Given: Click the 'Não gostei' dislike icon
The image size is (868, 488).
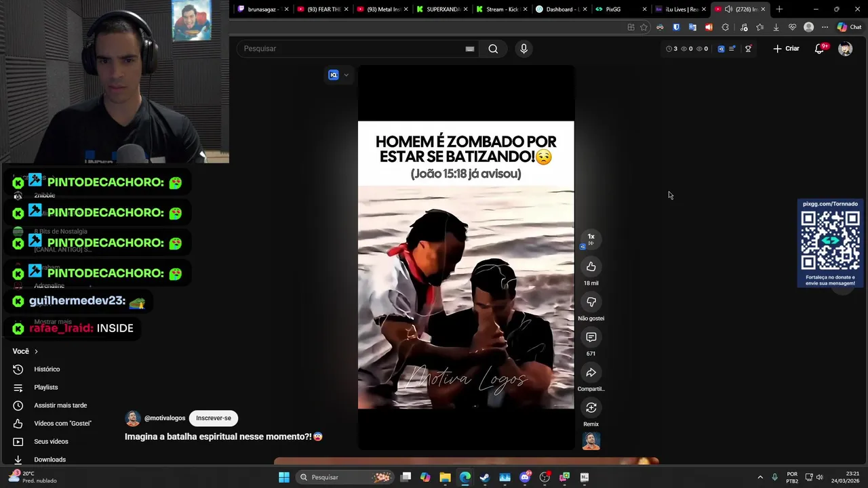Looking at the screenshot, I should pyautogui.click(x=591, y=302).
